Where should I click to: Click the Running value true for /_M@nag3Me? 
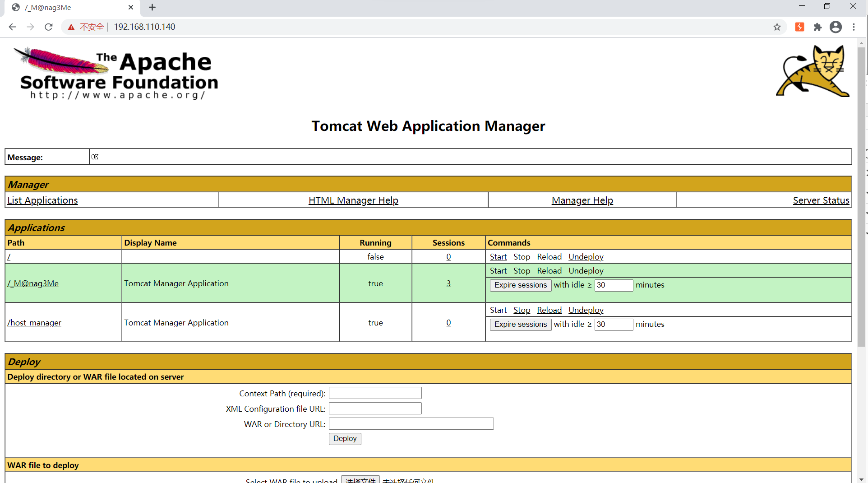(375, 283)
